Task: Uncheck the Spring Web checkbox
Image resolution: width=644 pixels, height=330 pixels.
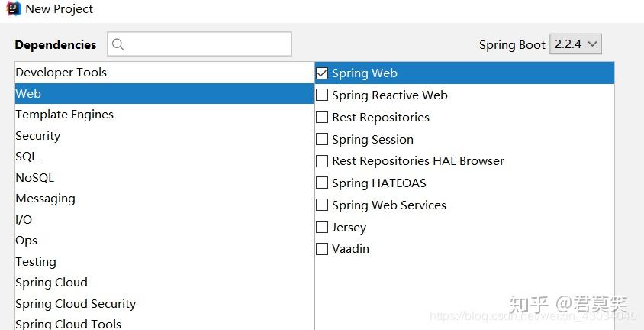Action: 322,73
